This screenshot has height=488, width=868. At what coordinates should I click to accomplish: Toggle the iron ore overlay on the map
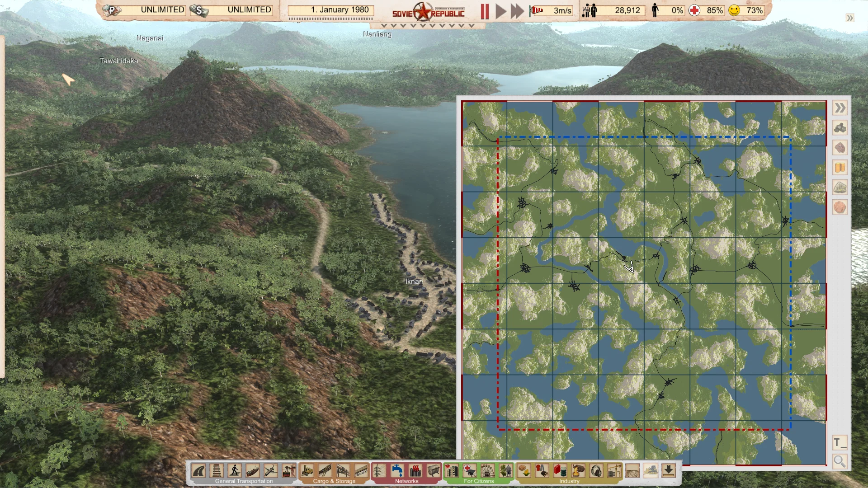[x=840, y=148]
